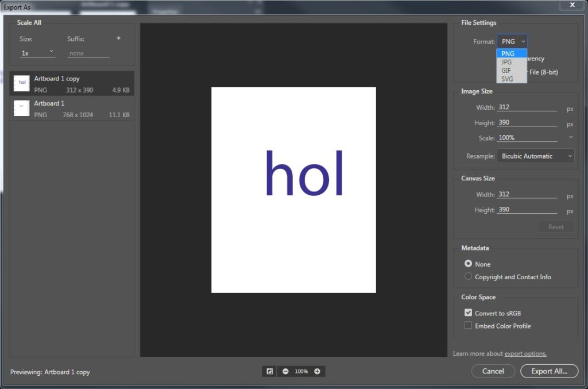Uncheck Convert to sRGB checkbox
The image size is (588, 389).
pos(468,313)
